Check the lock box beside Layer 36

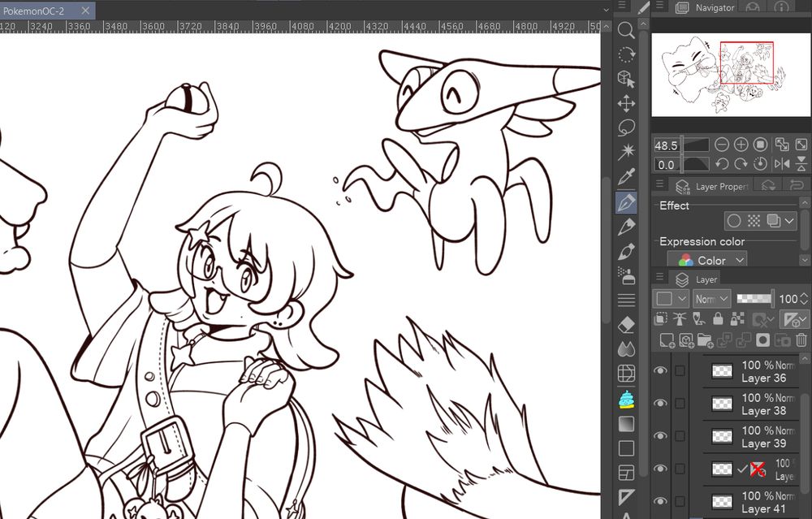[680, 370]
